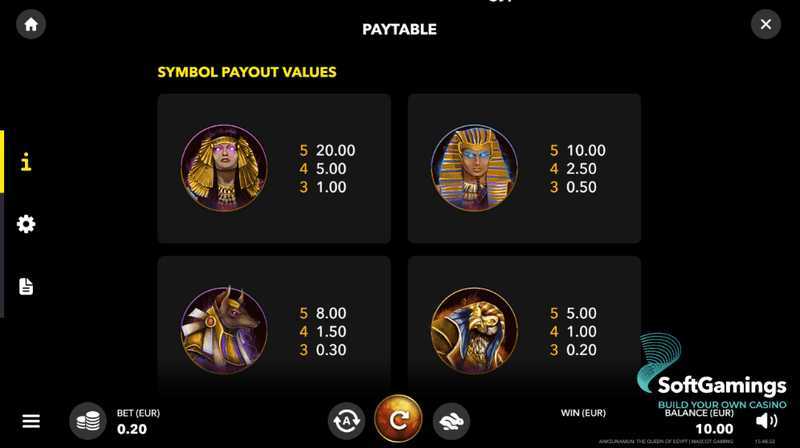Open the bet coins selector
The image size is (800, 448).
[x=88, y=421]
